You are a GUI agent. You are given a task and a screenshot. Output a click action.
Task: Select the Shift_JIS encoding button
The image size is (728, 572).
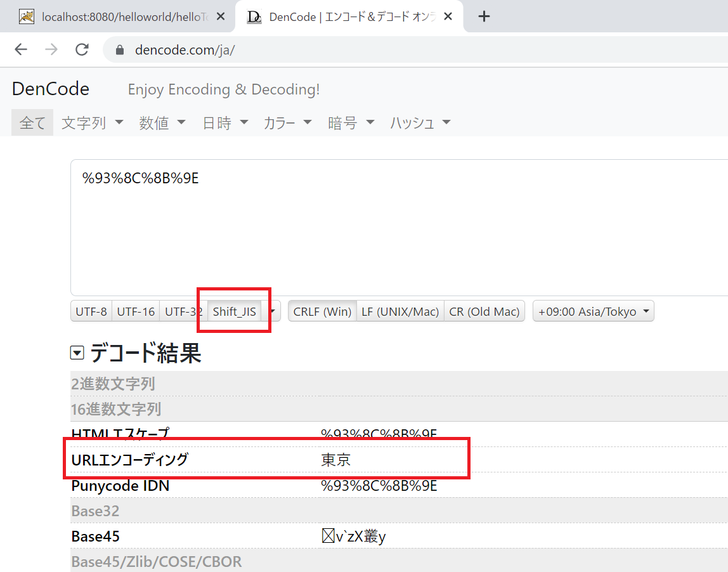point(233,311)
